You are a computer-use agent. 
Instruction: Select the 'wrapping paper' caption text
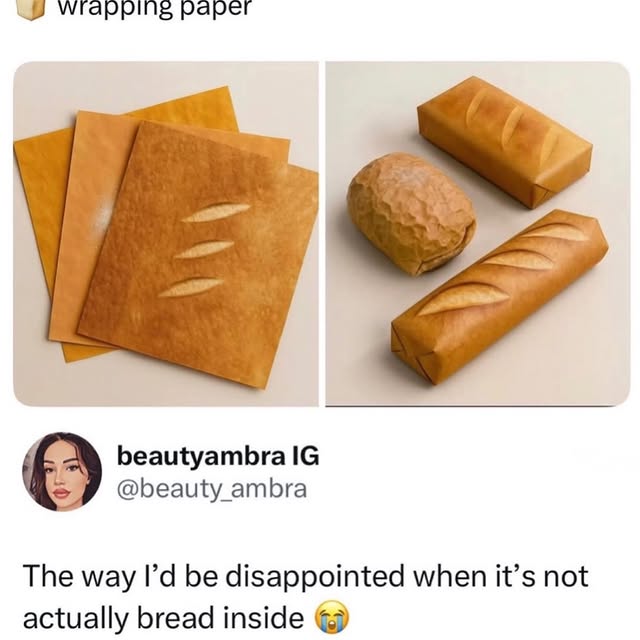pyautogui.click(x=154, y=8)
